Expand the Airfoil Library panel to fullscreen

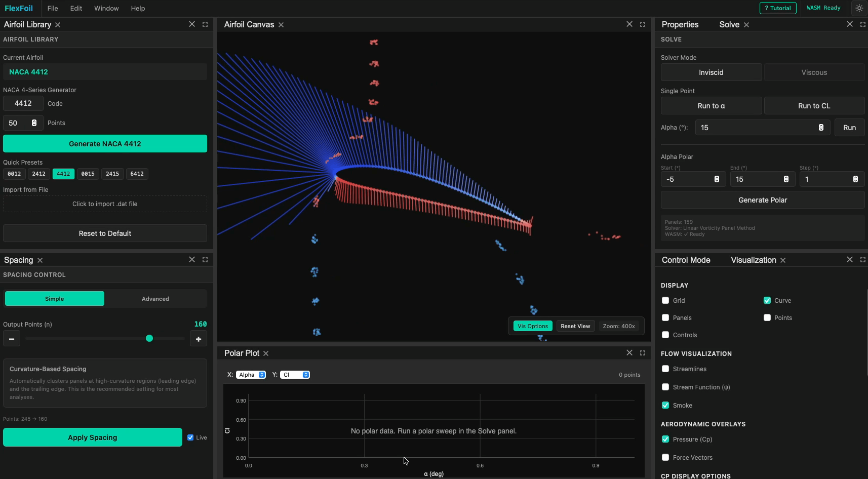[205, 24]
